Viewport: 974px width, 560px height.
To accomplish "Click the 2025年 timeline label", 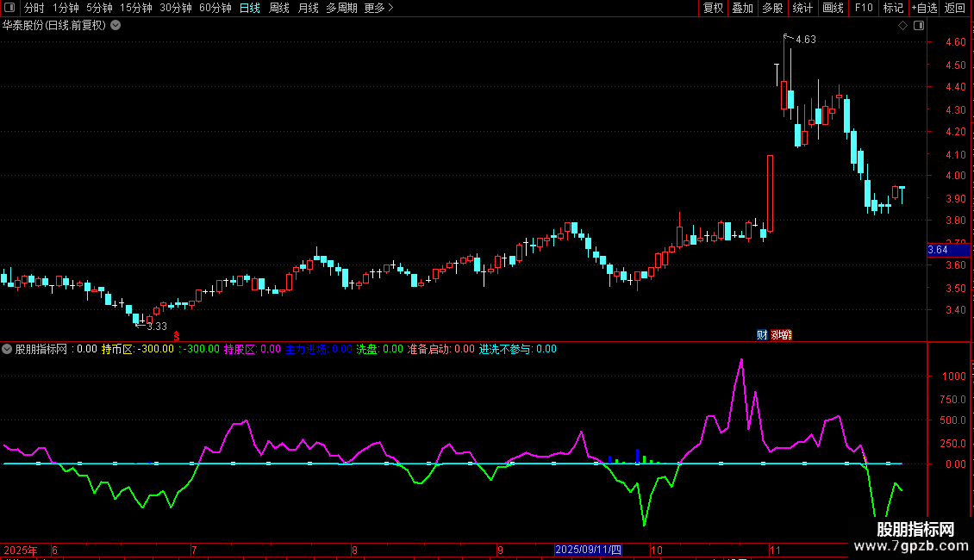I will [x=21, y=550].
